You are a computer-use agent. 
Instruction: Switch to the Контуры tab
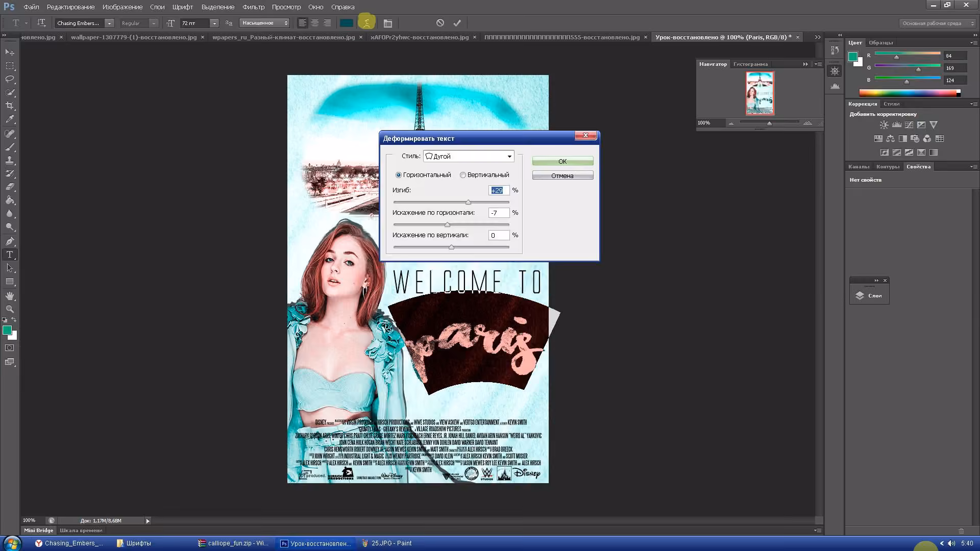coord(888,167)
